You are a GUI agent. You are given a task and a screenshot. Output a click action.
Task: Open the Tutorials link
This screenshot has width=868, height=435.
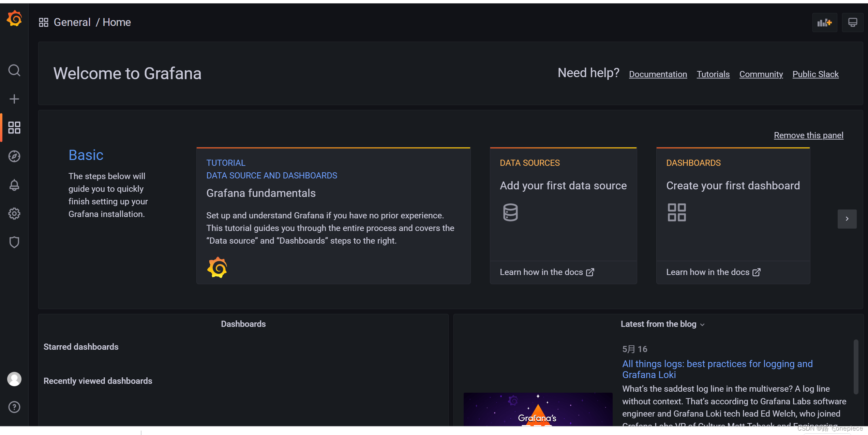(713, 74)
